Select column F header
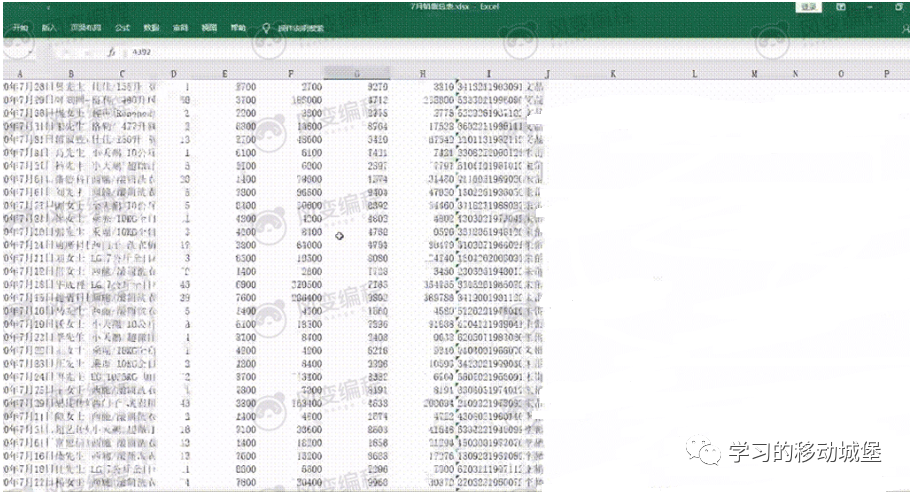Image resolution: width=911 pixels, height=492 pixels. coord(291,74)
